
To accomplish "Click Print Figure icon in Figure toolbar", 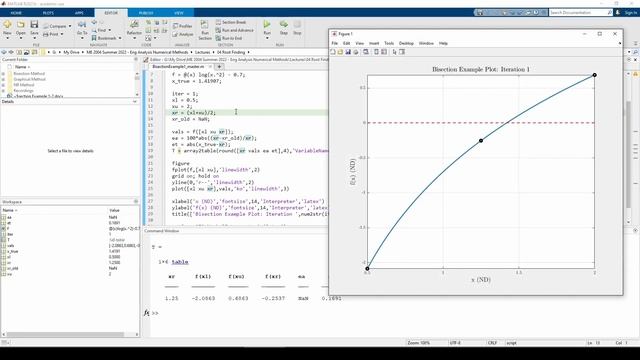I will click(x=356, y=52).
